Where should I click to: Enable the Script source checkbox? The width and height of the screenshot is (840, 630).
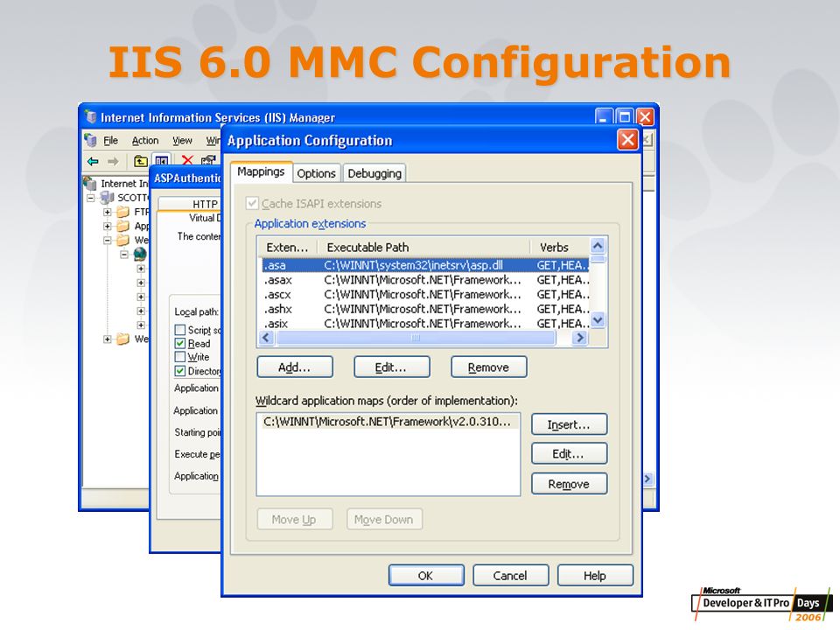(x=180, y=330)
